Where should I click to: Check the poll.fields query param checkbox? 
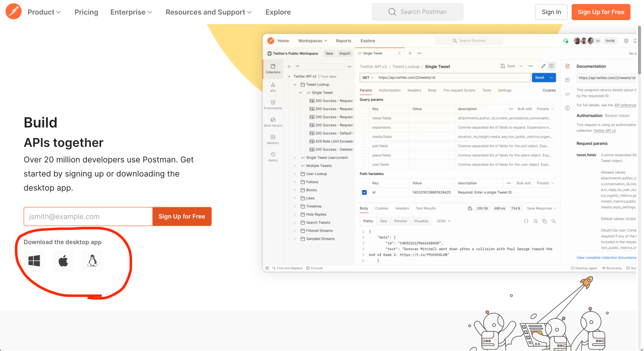coord(364,146)
